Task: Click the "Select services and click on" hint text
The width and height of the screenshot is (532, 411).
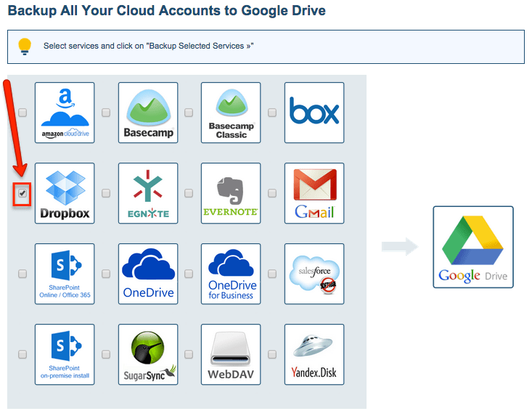Action: (149, 46)
